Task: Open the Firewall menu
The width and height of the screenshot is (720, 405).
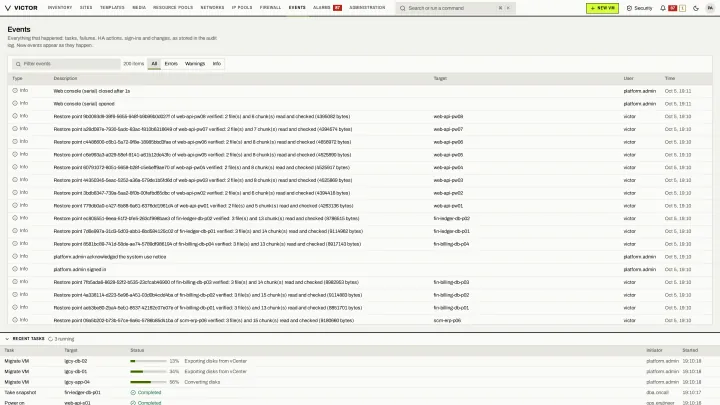Action: click(270, 8)
